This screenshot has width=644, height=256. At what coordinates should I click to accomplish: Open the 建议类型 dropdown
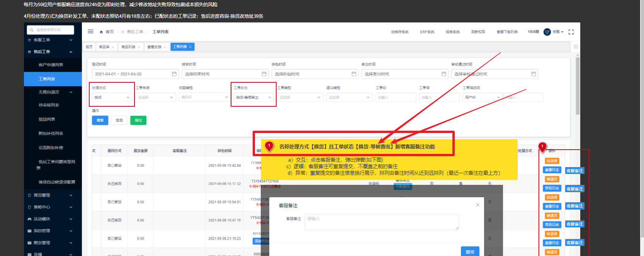(x=349, y=97)
